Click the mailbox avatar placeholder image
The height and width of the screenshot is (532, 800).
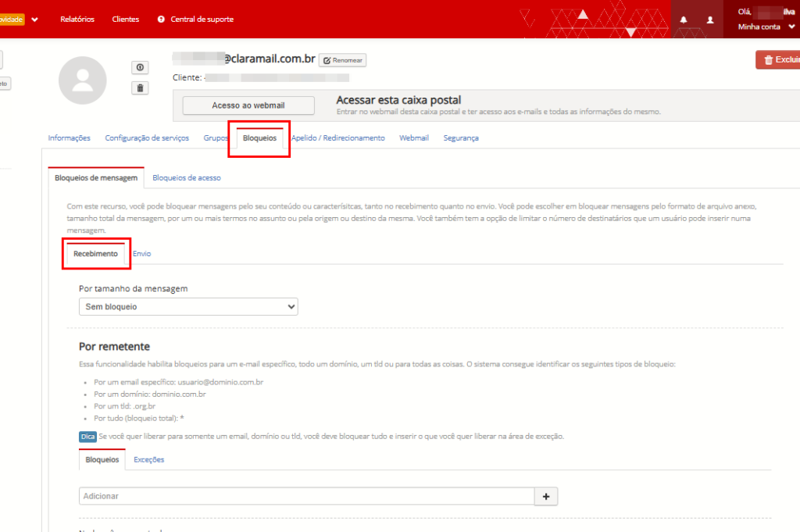tap(82, 80)
